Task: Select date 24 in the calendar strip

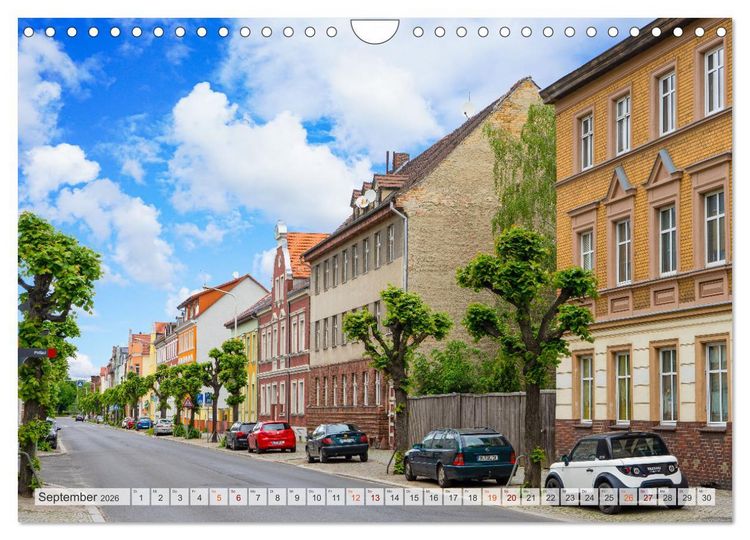Action: (589, 497)
